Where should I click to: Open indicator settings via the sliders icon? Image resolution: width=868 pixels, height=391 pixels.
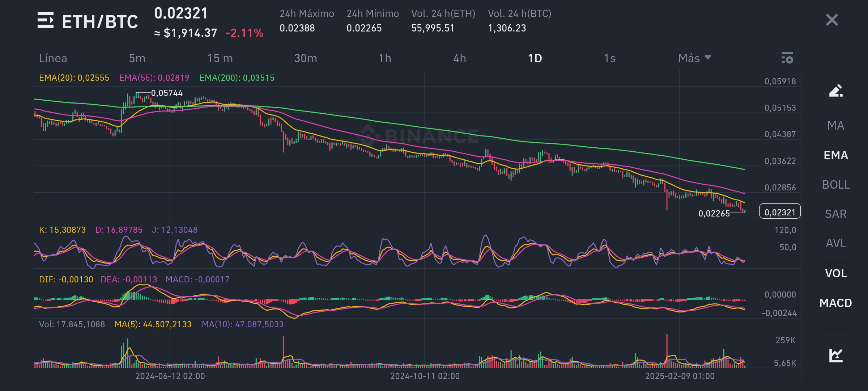(787, 58)
